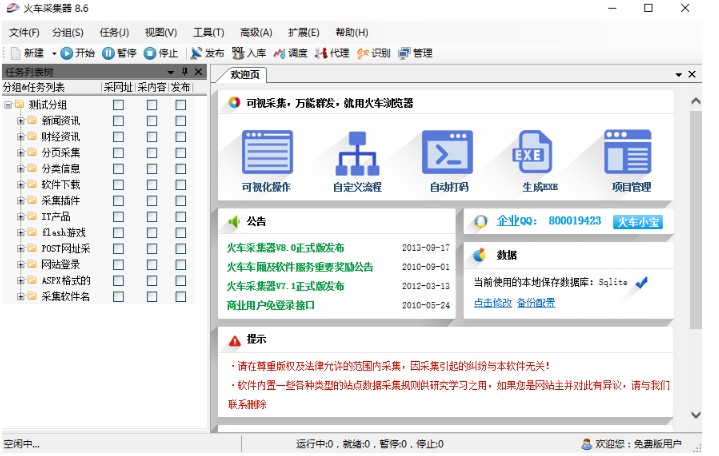Check 发布 box for 软件下载
719x456 pixels.
(x=181, y=184)
